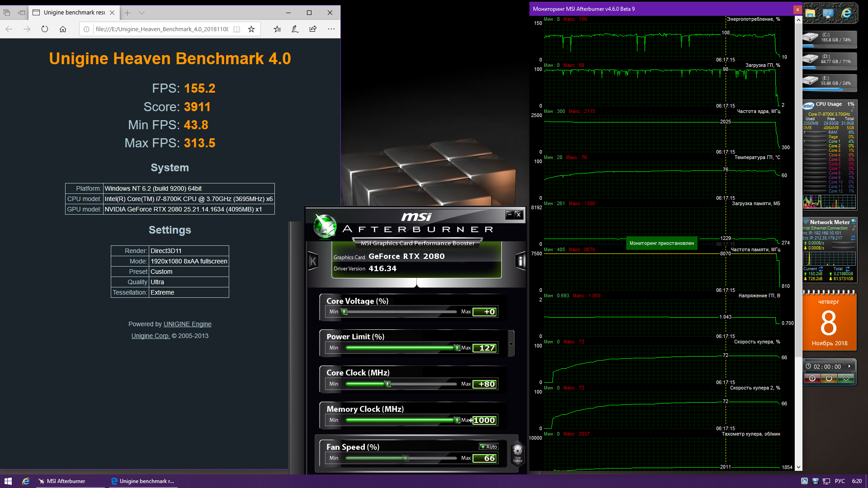Start the shutdown timer with play arrow
Viewport: 868px width, 488px height.
(849, 366)
